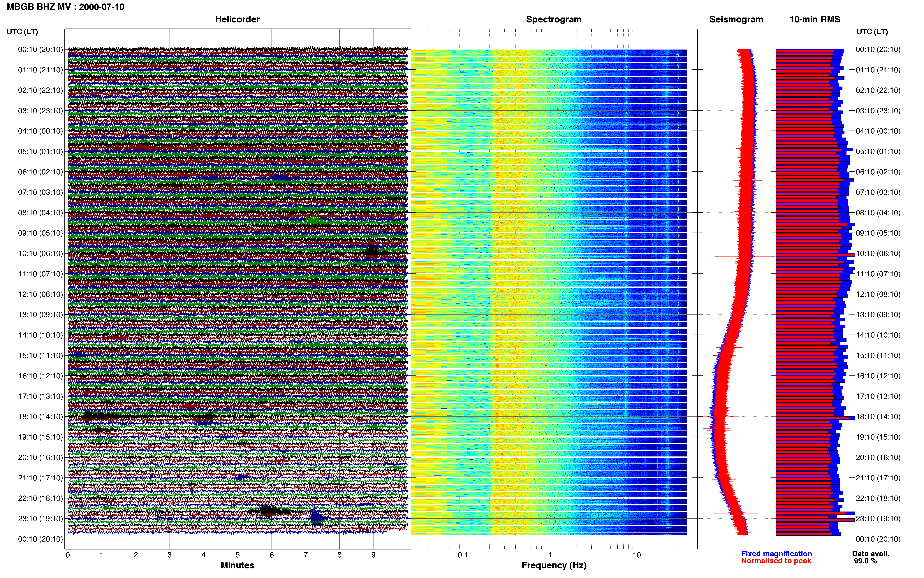
Task: Click RMS-side time label "18:10 (14:10)"
Action: 878,417
